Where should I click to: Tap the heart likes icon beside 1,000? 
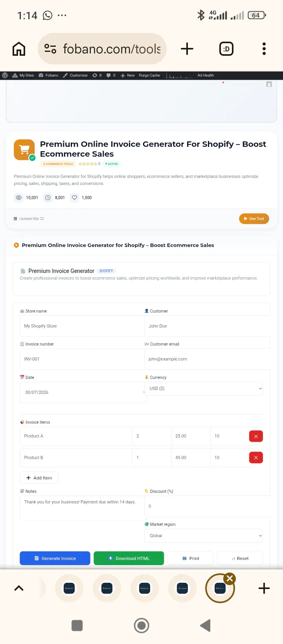(x=74, y=198)
